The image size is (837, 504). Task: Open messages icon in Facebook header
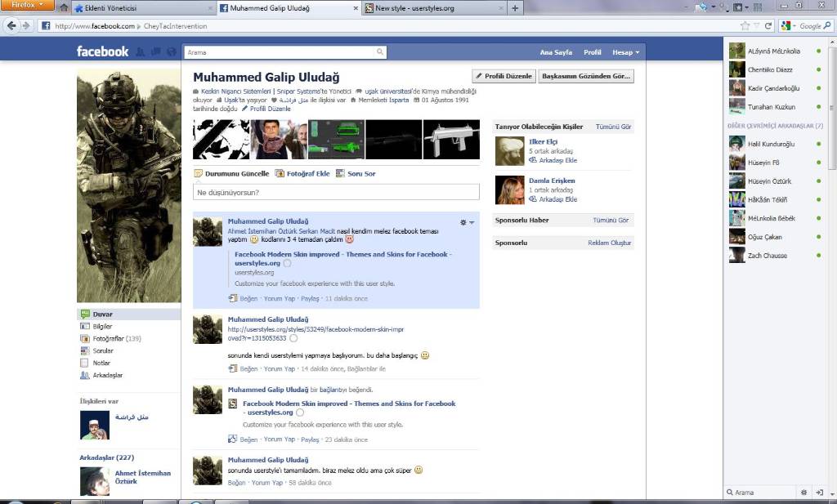(156, 51)
